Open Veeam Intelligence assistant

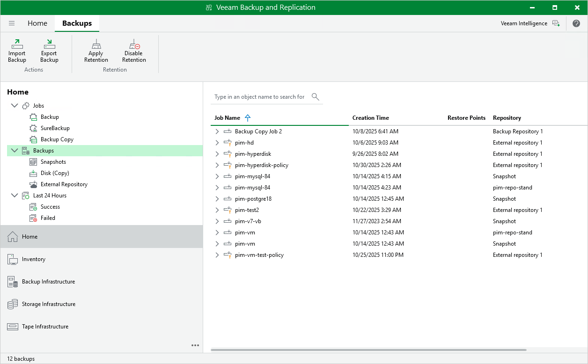click(x=530, y=23)
